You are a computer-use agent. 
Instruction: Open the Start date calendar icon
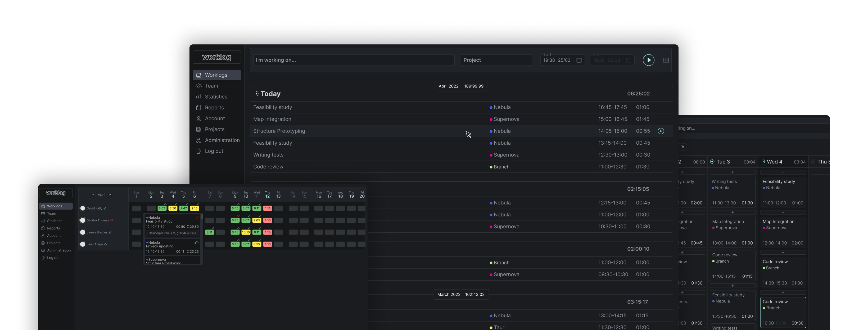[579, 60]
